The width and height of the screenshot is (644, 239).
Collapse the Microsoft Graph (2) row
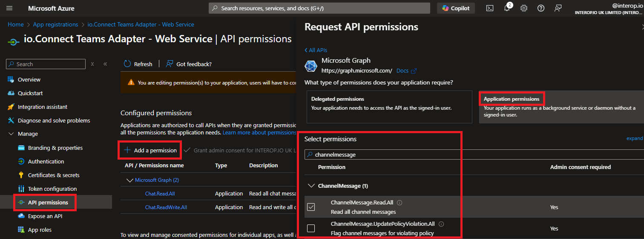tap(130, 180)
